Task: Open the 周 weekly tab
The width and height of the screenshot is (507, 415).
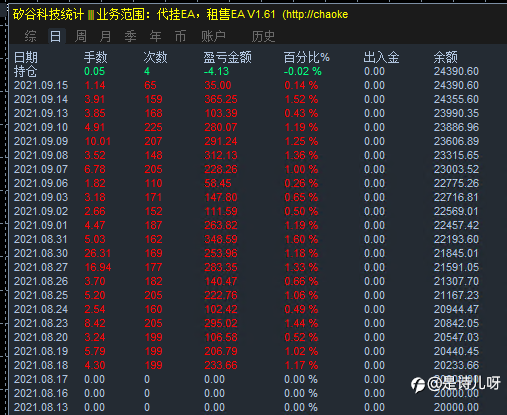Action: (x=81, y=36)
